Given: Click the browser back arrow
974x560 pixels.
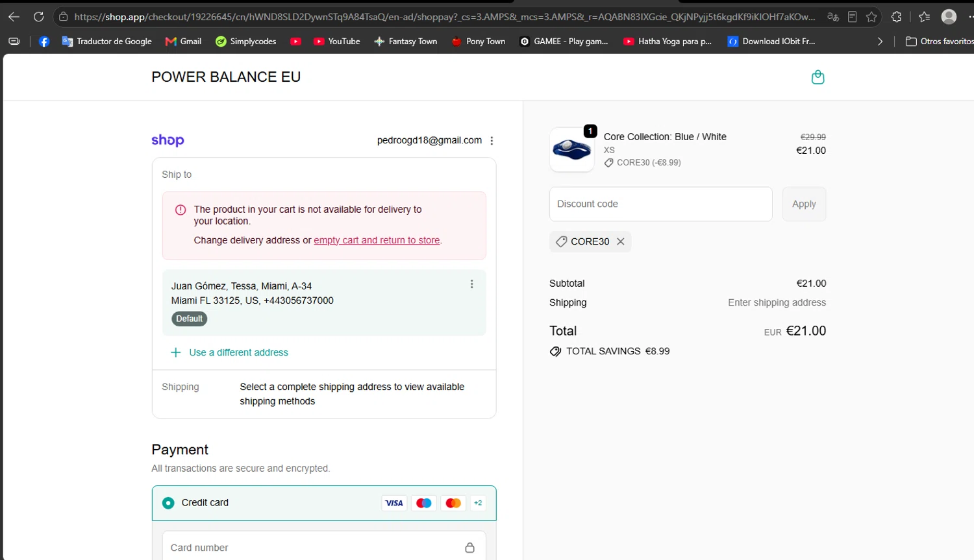Looking at the screenshot, I should [14, 17].
